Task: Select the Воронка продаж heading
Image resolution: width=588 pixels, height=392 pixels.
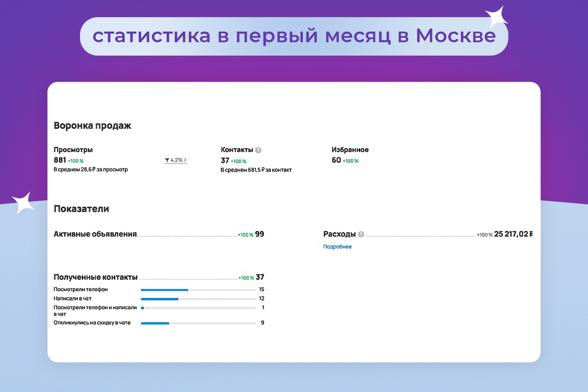Action: point(92,126)
